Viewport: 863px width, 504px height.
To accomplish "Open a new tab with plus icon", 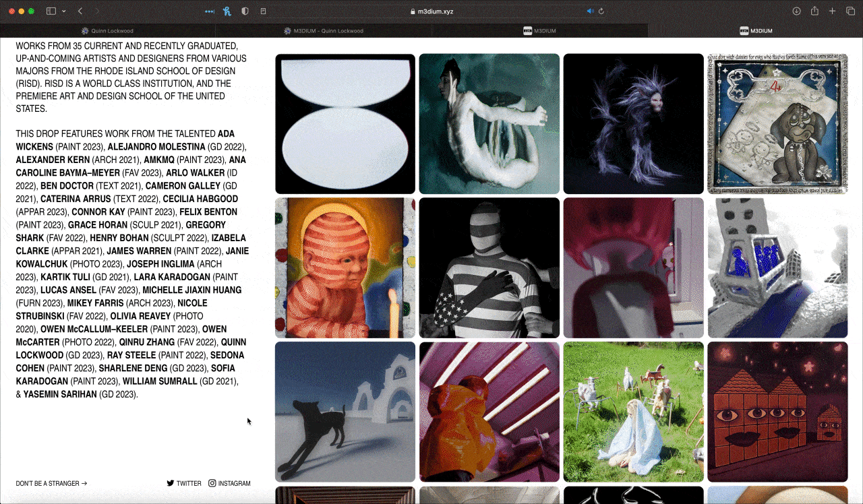I will point(833,11).
